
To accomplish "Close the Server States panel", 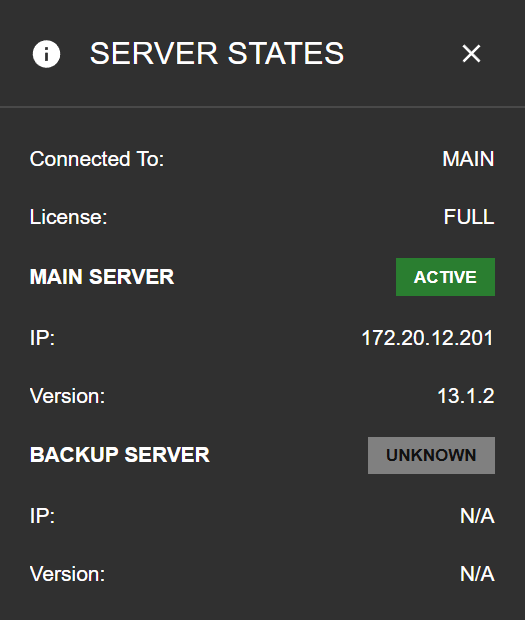I will 471,53.
